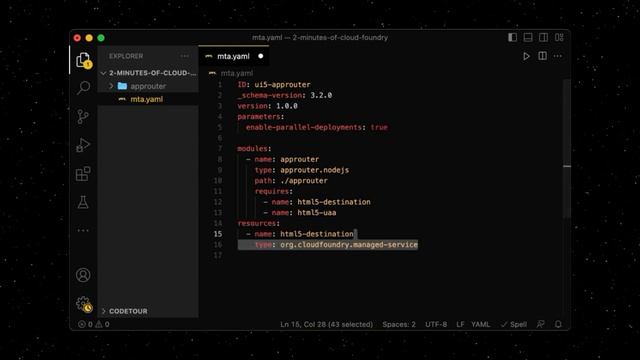Click the EXPLORER panel title
This screenshot has height=360, width=640.
point(126,56)
